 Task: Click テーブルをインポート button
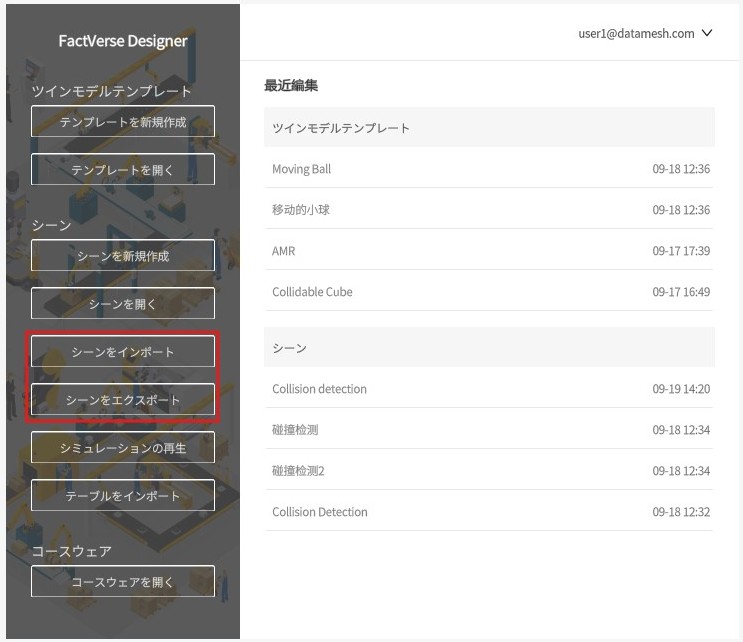point(122,496)
